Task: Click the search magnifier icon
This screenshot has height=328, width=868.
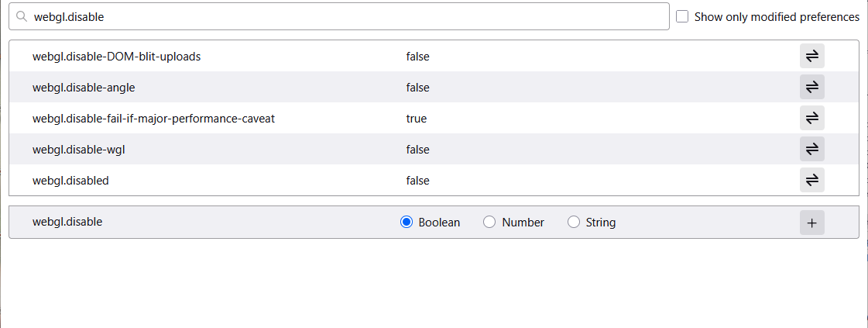Action: 22,16
